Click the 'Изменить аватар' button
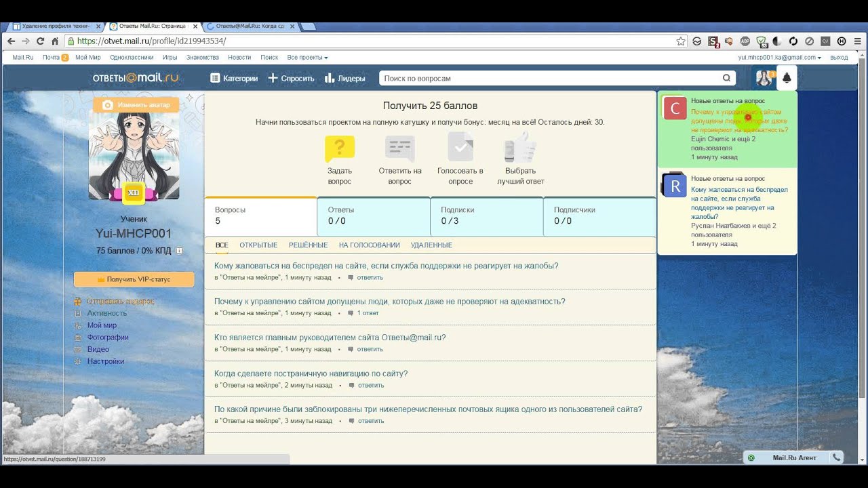Screen dimensions: 868x488 136,105
